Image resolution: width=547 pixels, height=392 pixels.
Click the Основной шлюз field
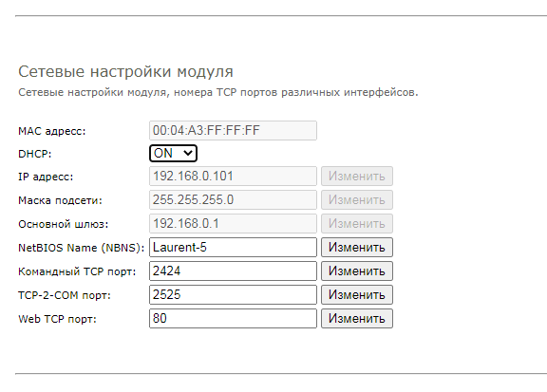tap(233, 224)
